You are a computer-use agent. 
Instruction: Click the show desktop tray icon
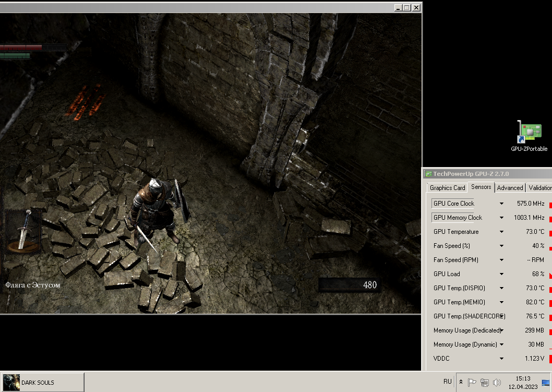546,383
